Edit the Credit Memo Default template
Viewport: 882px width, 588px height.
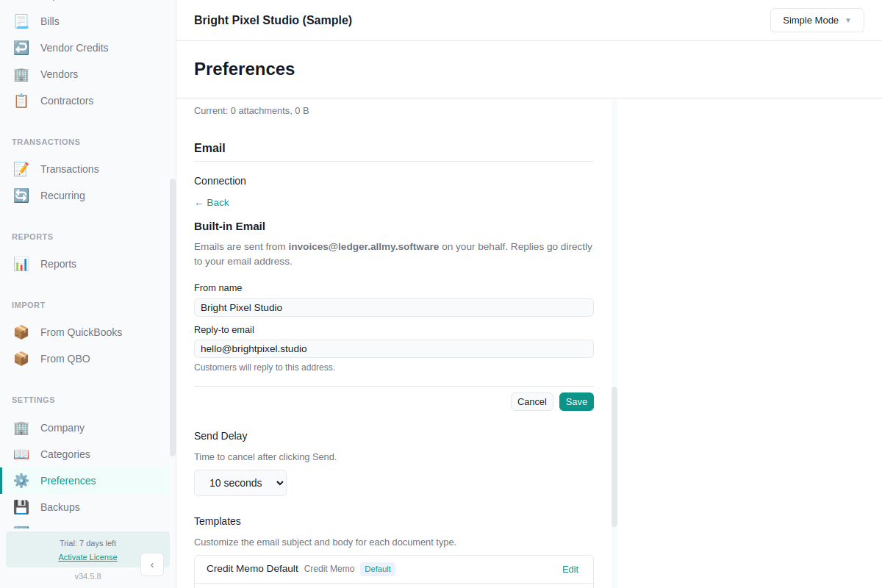click(x=570, y=569)
